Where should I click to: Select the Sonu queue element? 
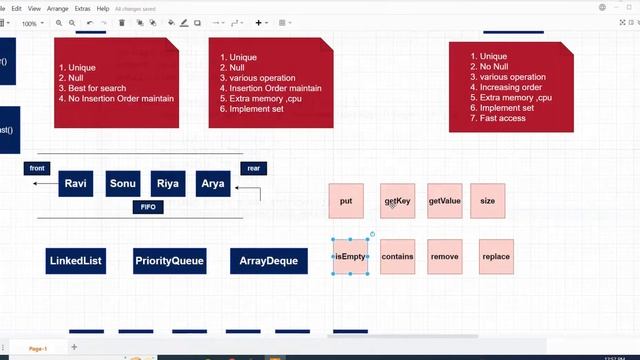[123, 184]
